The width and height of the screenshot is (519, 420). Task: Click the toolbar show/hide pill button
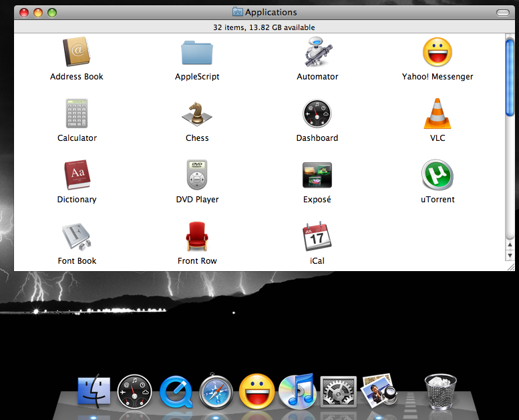tap(503, 13)
